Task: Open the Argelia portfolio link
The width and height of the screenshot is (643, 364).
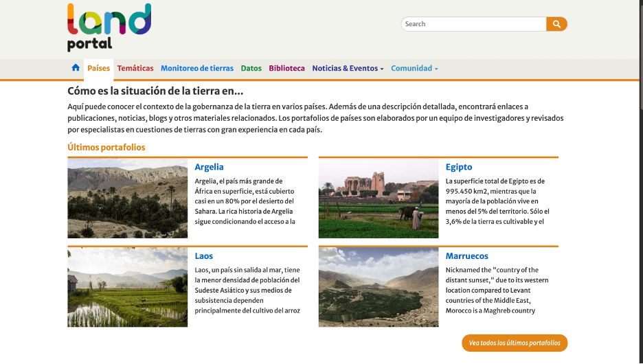Action: 209,167
